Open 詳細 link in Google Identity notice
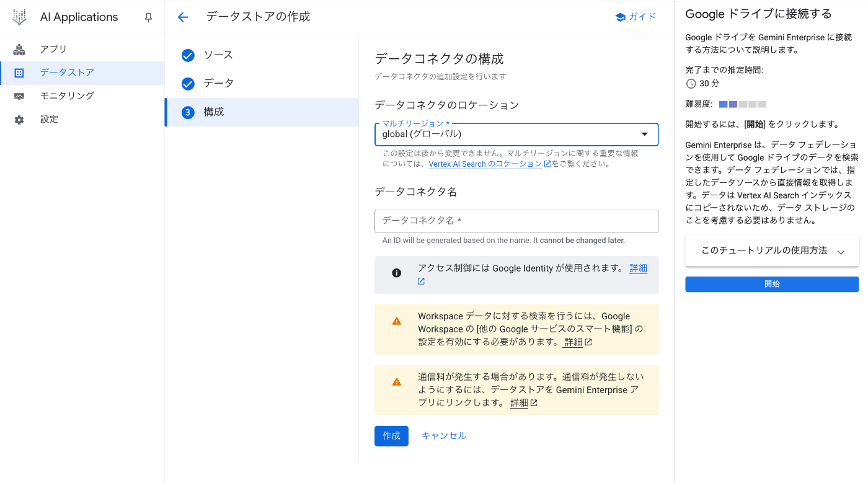868x483 pixels. (639, 268)
